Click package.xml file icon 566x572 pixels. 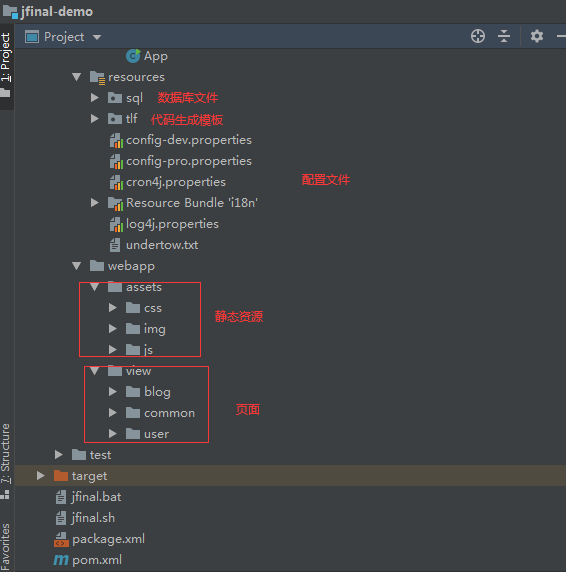coord(61,540)
